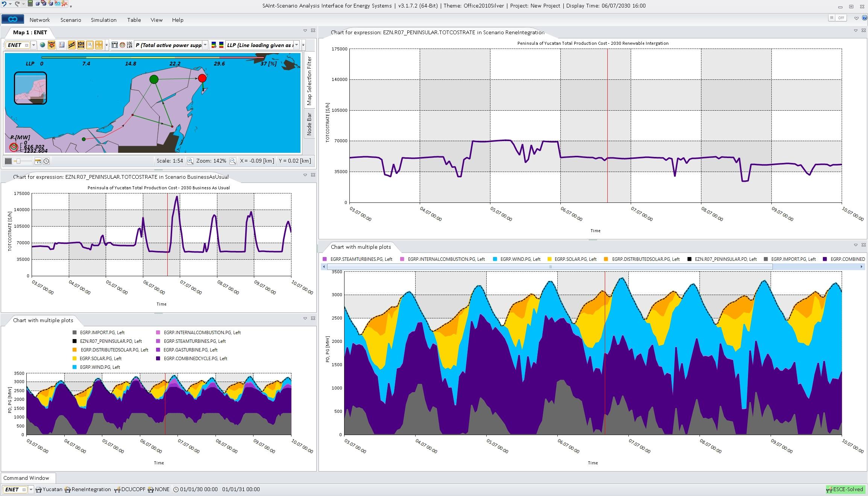Open the LLP line loading dropdown

pos(297,45)
